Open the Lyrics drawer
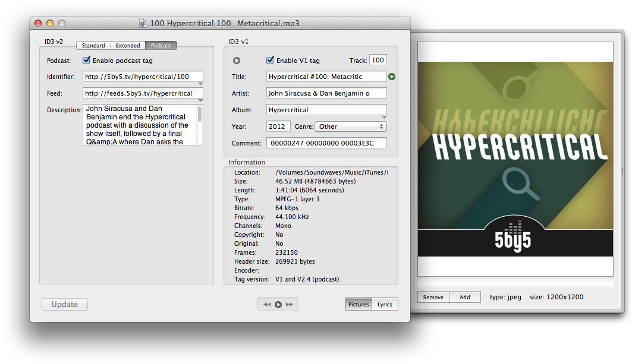The height and width of the screenshot is (364, 632). click(x=385, y=305)
